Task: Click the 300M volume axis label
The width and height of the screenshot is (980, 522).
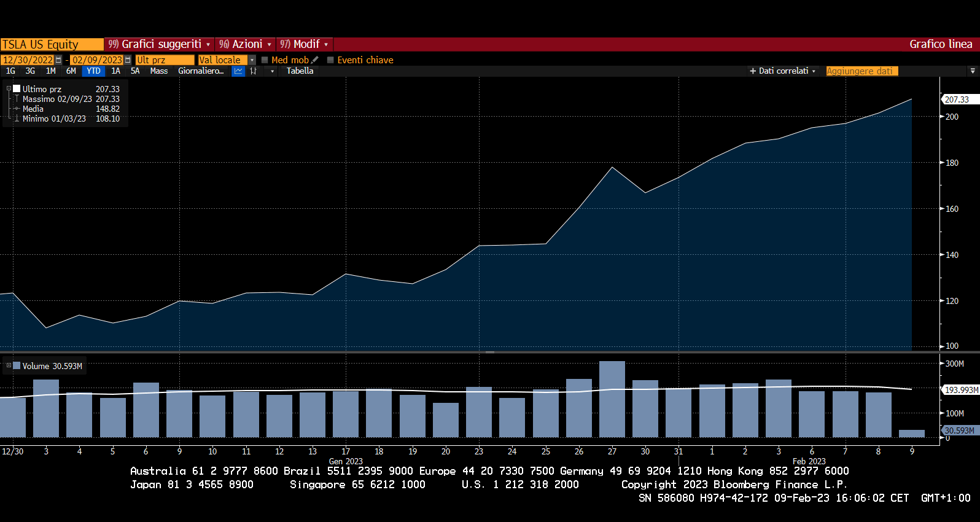Action: pos(954,364)
